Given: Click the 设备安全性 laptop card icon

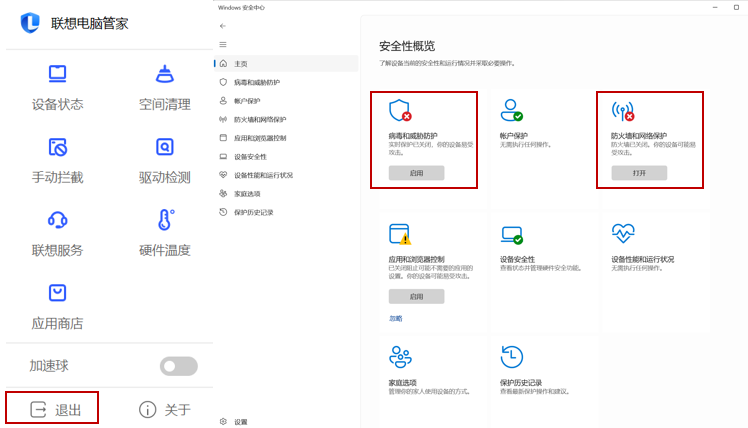Looking at the screenshot, I should 511,235.
